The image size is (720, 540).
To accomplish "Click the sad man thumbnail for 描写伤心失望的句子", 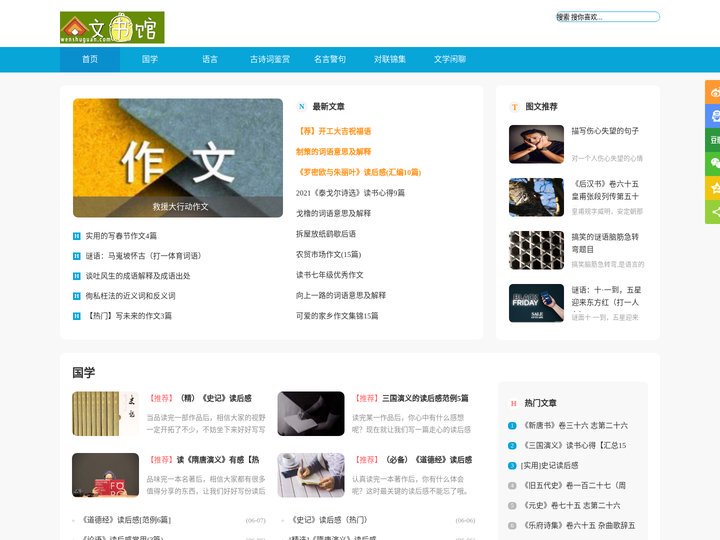I will point(536,144).
